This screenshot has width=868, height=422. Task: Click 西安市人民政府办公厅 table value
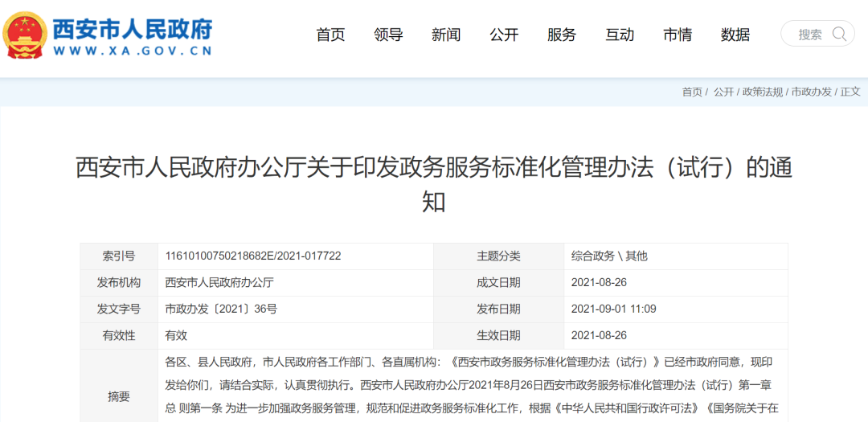point(219,283)
